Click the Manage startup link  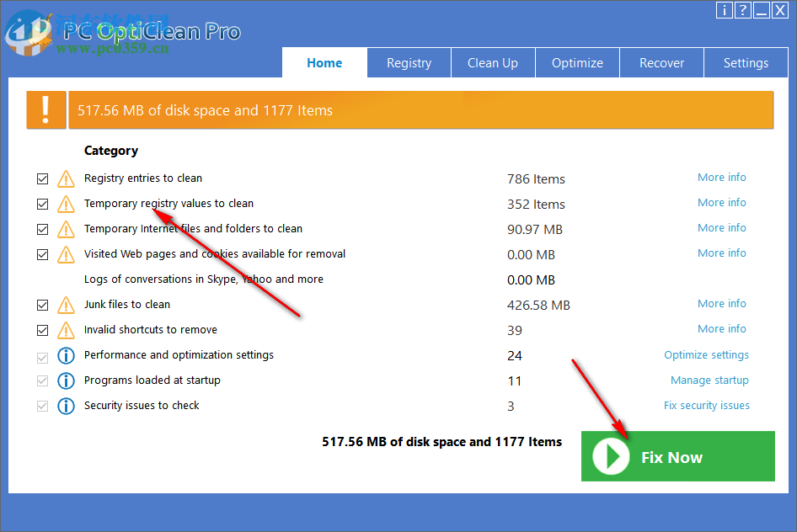(709, 380)
